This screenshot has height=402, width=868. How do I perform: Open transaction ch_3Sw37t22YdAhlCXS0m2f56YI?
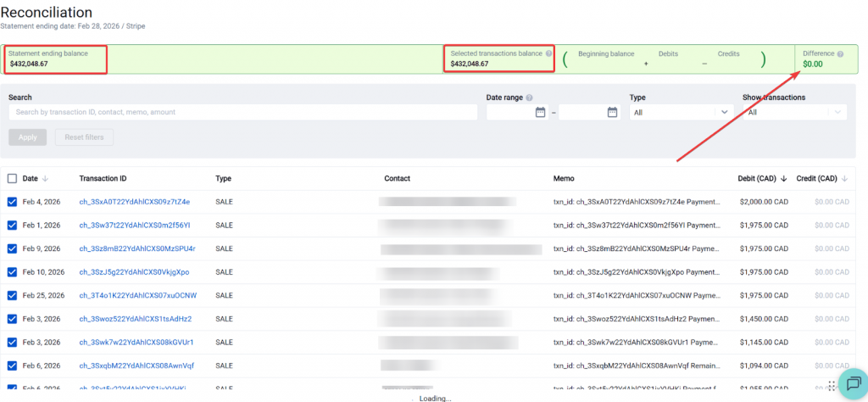pos(135,226)
